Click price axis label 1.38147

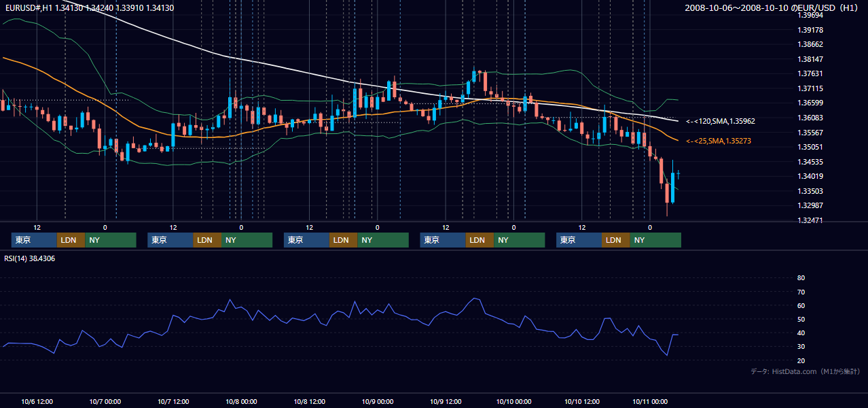[x=810, y=59]
